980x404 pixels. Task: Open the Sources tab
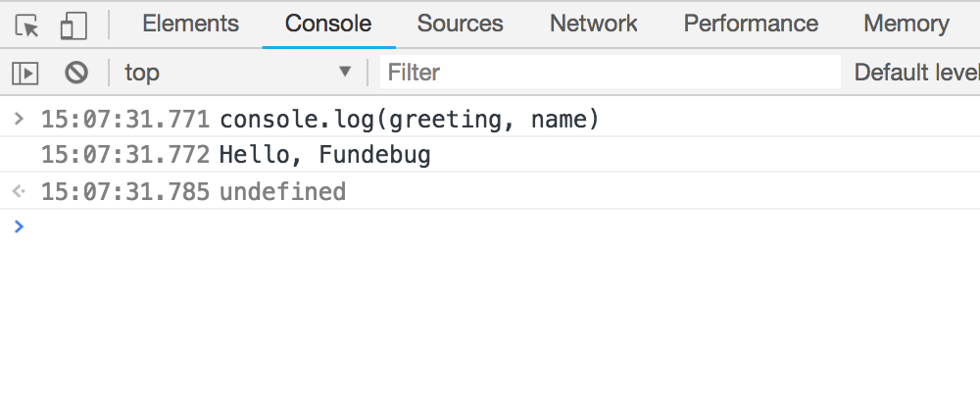click(x=460, y=24)
